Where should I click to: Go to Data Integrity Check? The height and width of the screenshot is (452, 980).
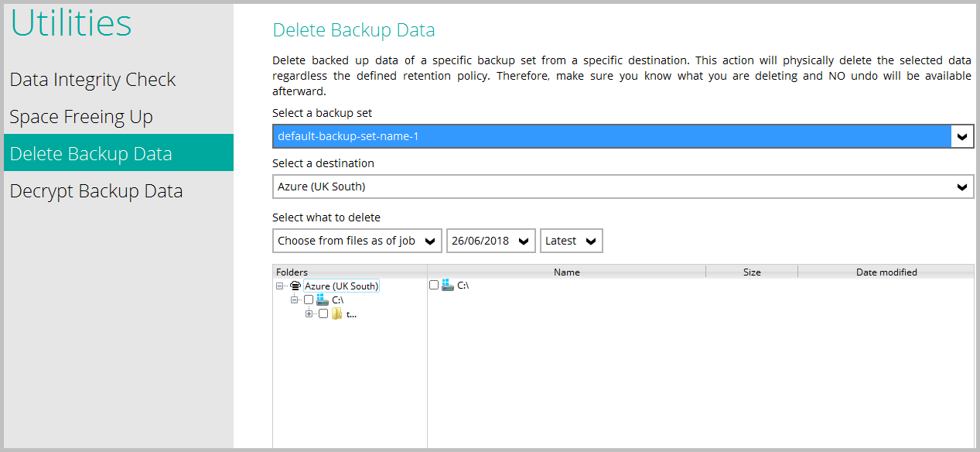pyautogui.click(x=93, y=80)
